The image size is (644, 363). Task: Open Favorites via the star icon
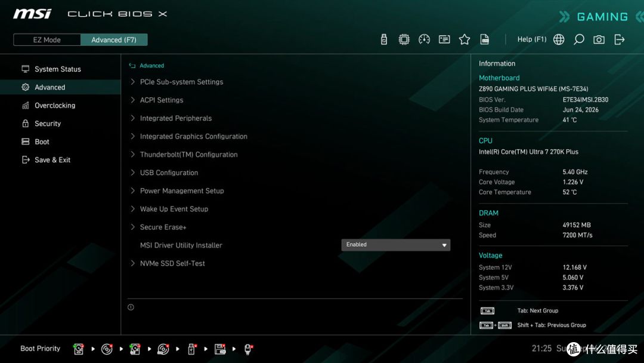pyautogui.click(x=465, y=39)
